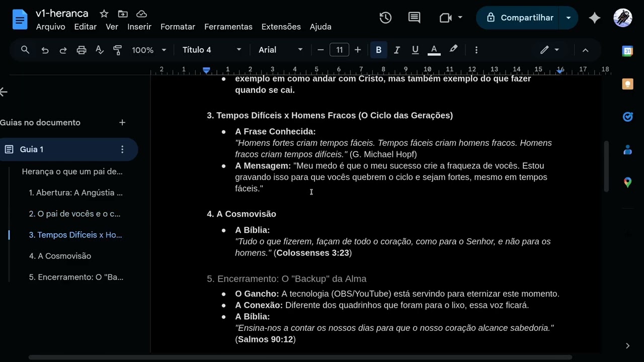Viewport: 644px width, 362px height.
Task: Jump to outline item 2. O pai de vocês
Action: coord(74,214)
